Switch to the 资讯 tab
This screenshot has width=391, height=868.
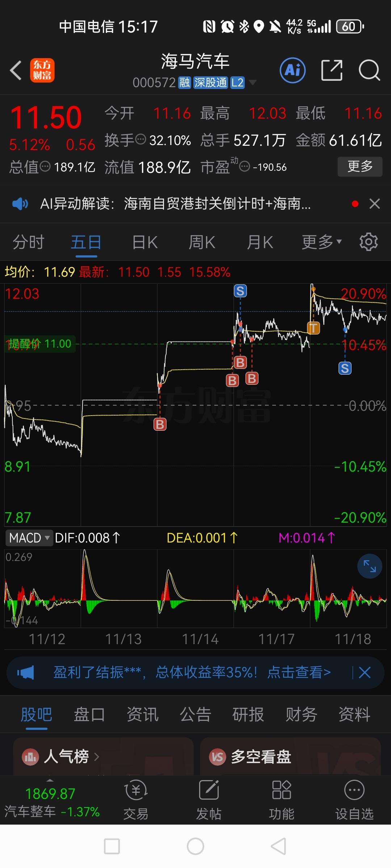142,715
